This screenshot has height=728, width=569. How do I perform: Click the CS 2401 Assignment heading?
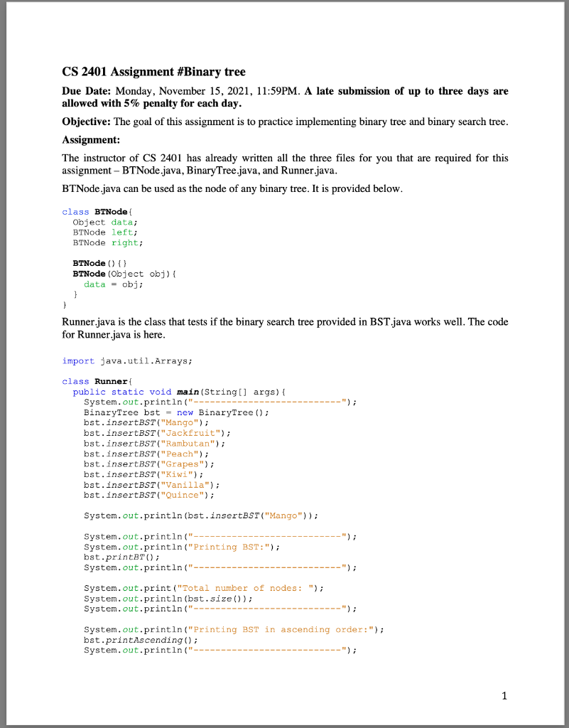(x=155, y=72)
